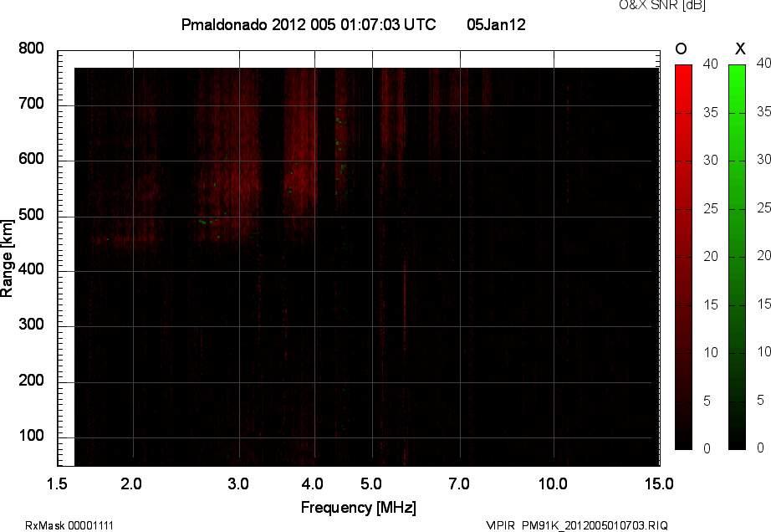
Task: Click the 'Range [km]' axis label
Action: coord(7,258)
